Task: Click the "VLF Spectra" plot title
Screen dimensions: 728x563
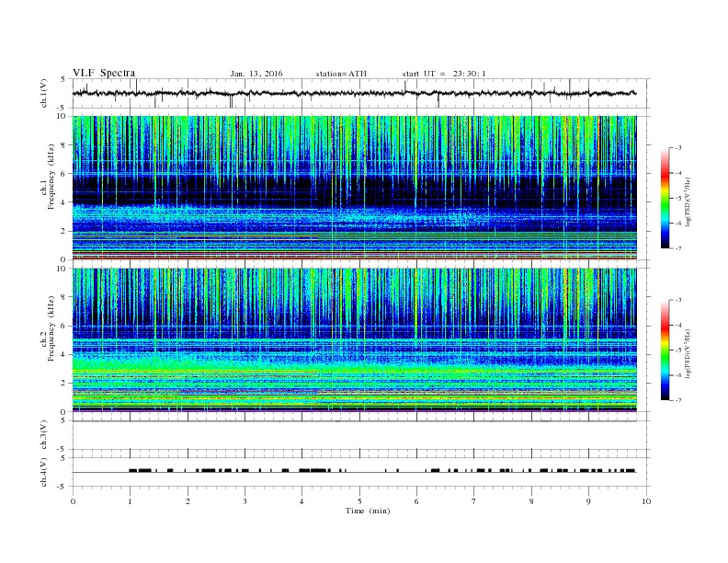Action: pyautogui.click(x=104, y=73)
